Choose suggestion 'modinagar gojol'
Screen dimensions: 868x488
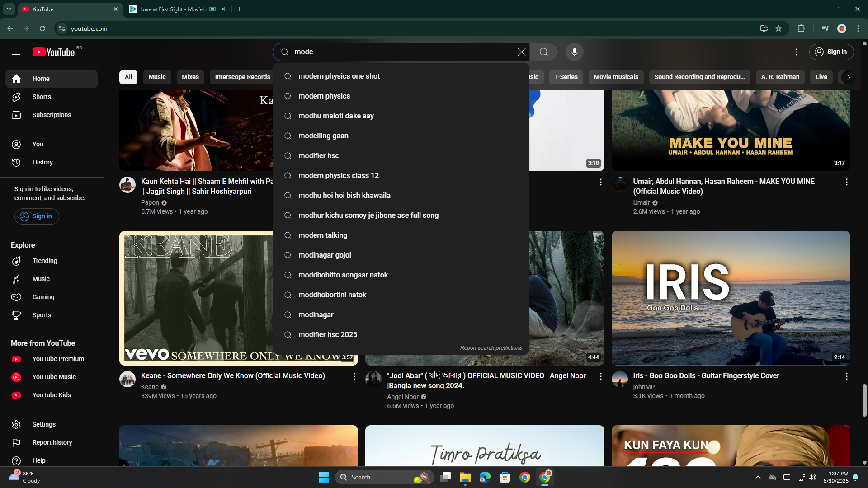click(401, 255)
